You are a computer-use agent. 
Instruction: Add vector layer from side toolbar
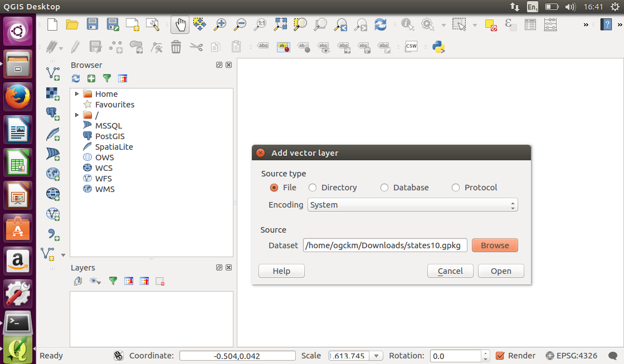(x=53, y=74)
